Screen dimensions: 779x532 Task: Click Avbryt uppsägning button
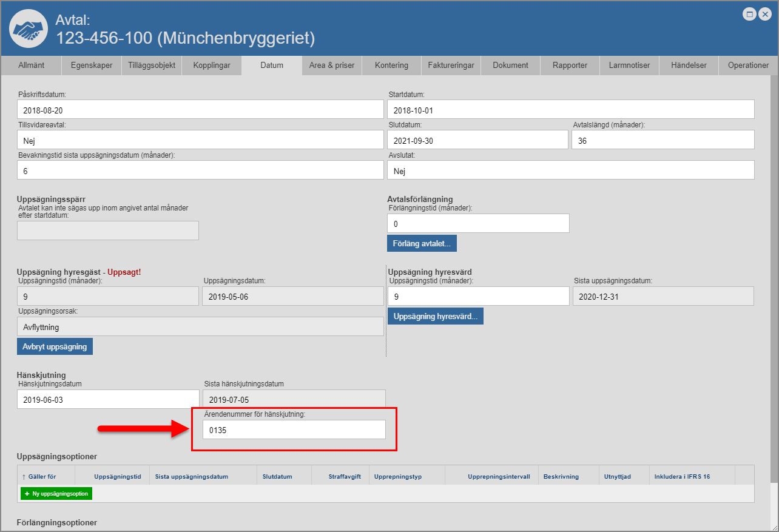click(55, 346)
